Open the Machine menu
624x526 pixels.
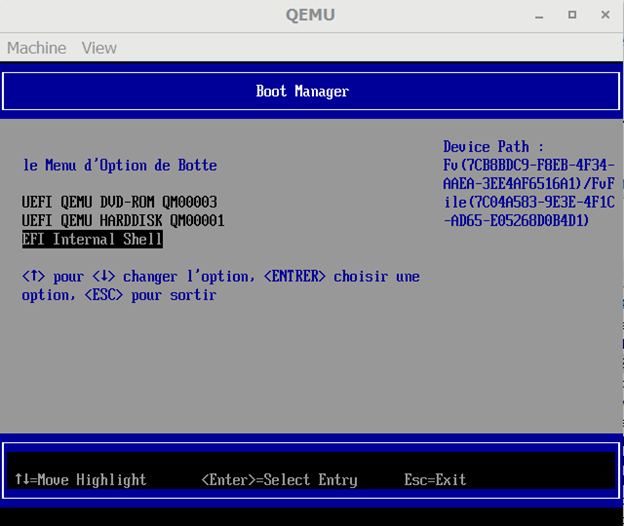37,48
